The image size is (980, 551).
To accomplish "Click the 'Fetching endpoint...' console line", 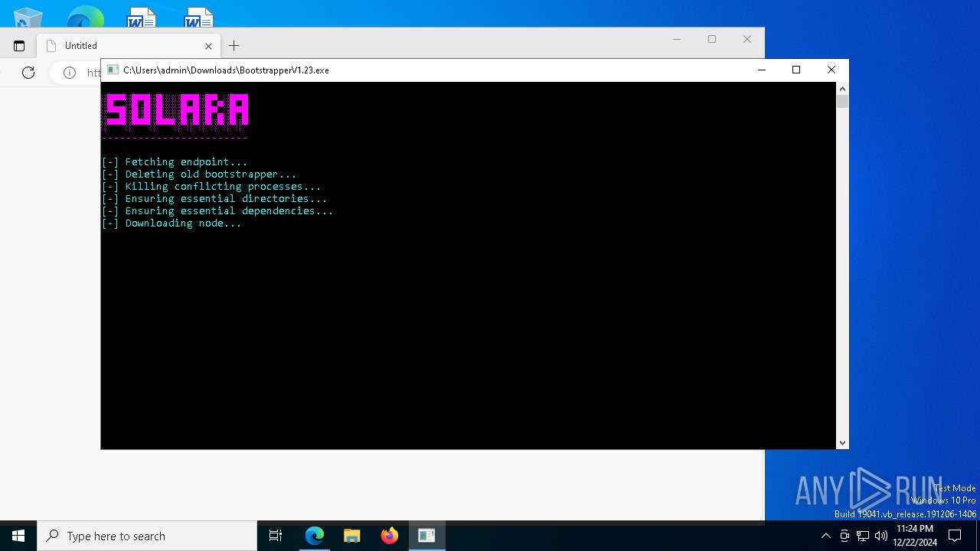I will click(175, 162).
